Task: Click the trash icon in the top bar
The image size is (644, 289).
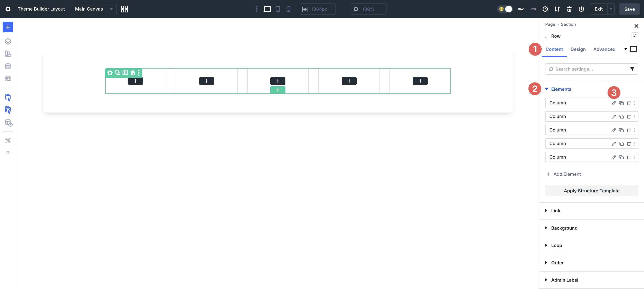Action: (x=569, y=9)
